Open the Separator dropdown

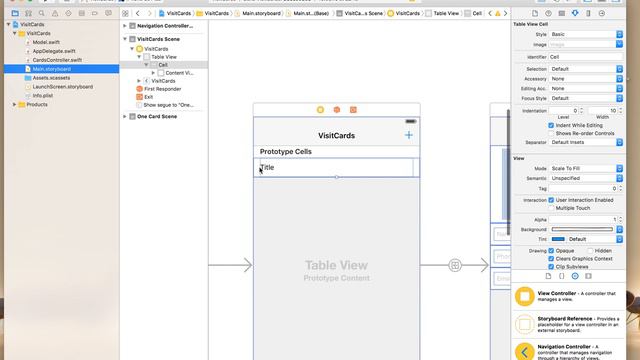click(586, 142)
